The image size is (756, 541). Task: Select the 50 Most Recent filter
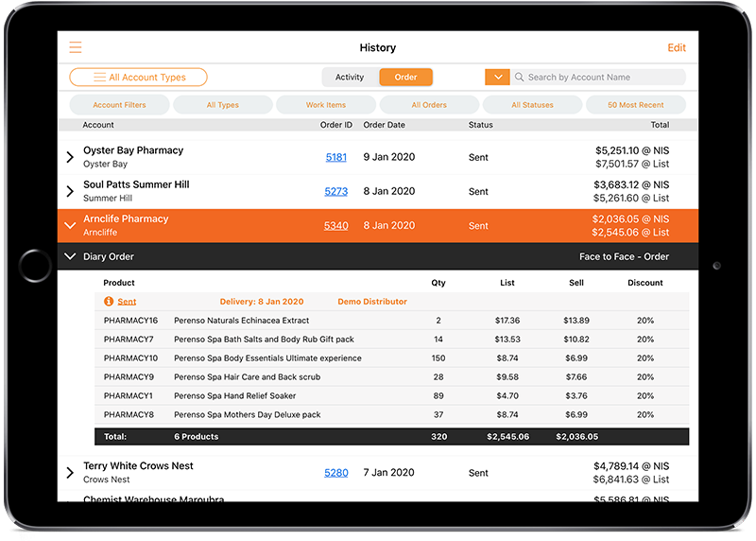635,105
